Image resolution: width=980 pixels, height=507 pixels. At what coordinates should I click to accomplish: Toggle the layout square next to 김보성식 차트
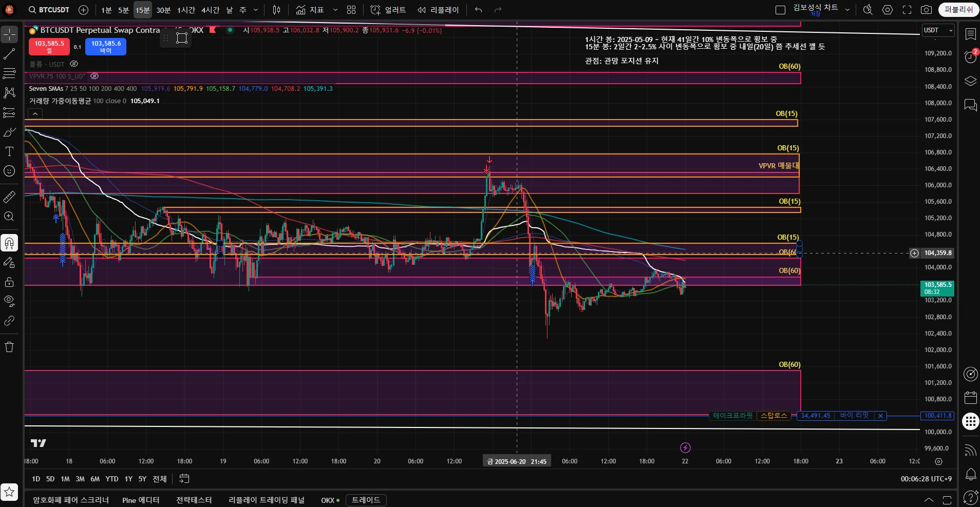(x=780, y=10)
